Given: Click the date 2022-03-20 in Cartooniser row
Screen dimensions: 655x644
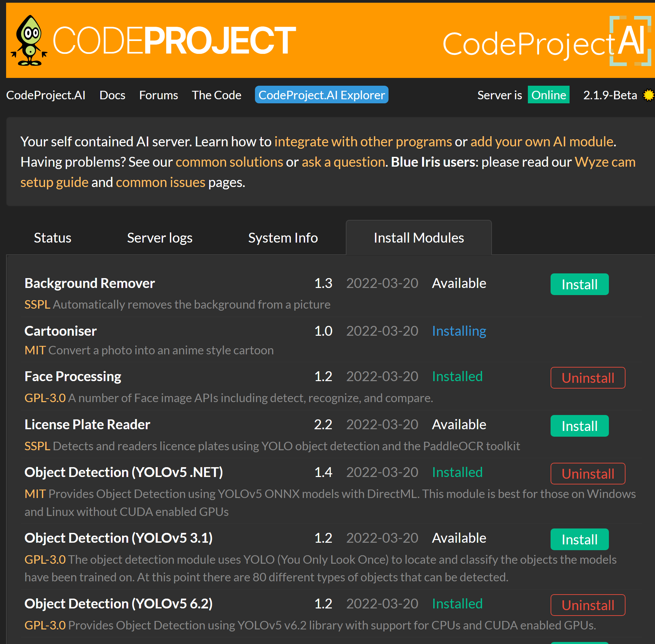Looking at the screenshot, I should (x=382, y=331).
